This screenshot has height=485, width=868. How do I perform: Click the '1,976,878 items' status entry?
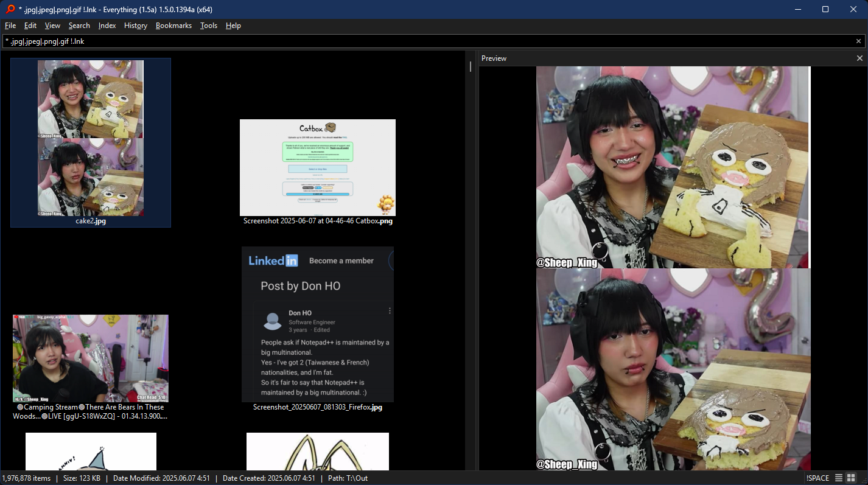pos(26,478)
